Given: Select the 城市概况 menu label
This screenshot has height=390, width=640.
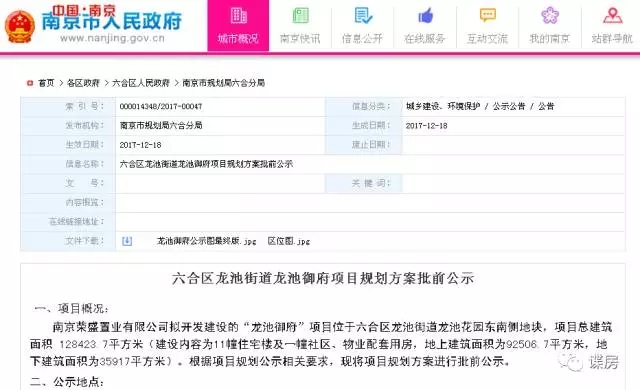Looking at the screenshot, I should coord(238,39).
